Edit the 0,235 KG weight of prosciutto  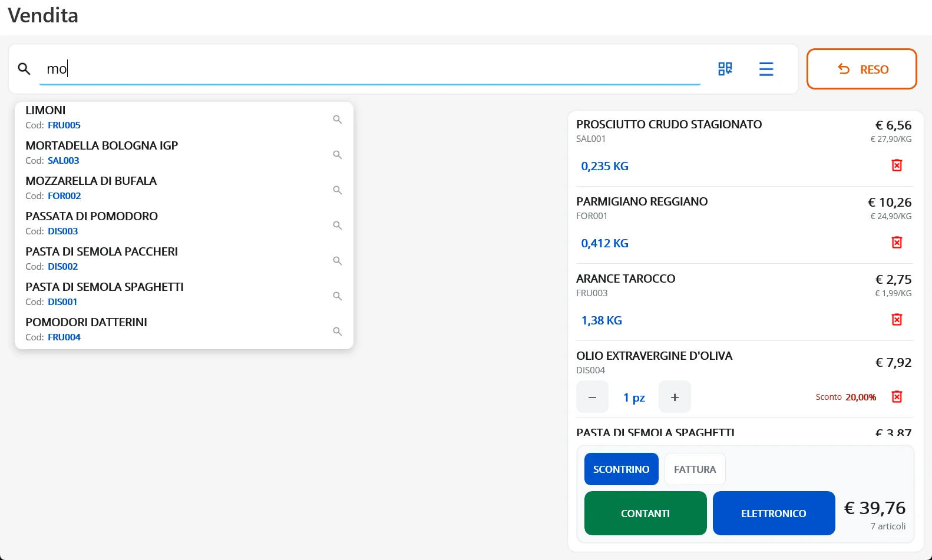tap(605, 166)
